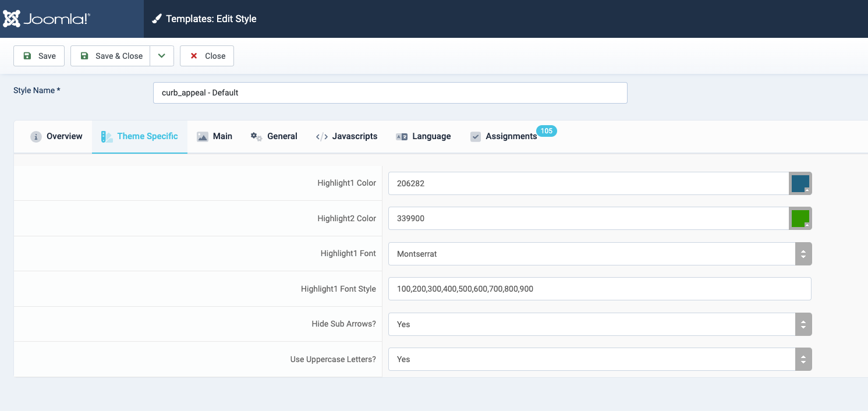Click the paintbrush icon beside Templates title
868x411 pixels.
tap(156, 19)
